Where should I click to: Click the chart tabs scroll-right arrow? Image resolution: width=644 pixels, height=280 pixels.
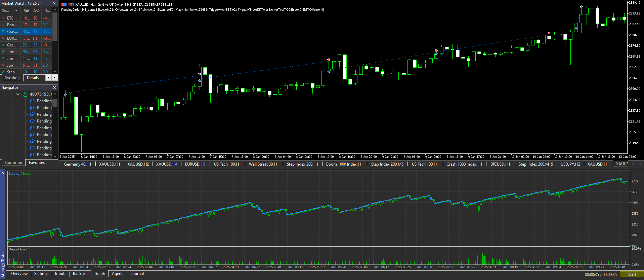click(x=640, y=164)
